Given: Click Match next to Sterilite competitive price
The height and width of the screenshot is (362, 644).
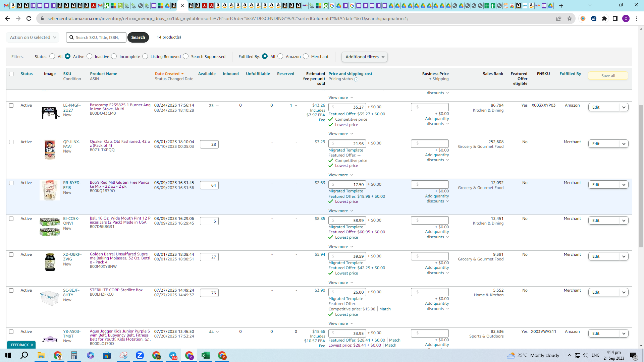Looking at the screenshot, I should 385,309.
